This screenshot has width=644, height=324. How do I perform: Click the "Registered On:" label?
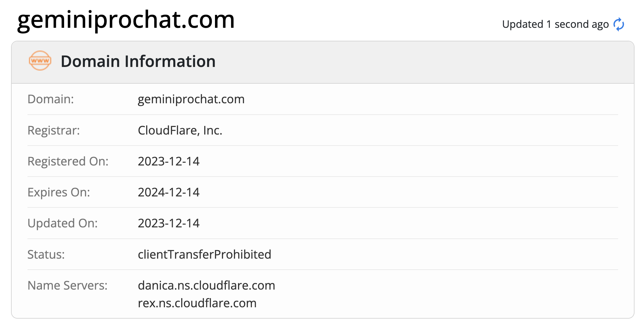coord(68,161)
